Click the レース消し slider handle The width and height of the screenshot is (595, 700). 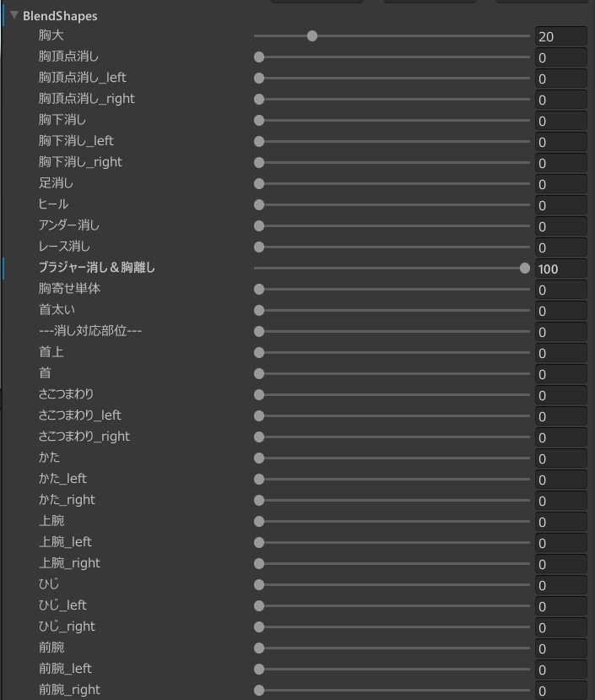click(259, 247)
